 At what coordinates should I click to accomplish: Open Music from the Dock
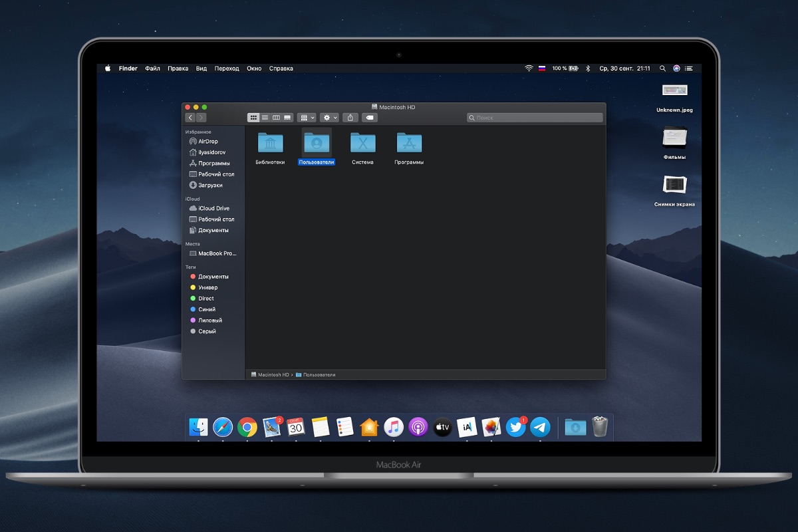(394, 427)
